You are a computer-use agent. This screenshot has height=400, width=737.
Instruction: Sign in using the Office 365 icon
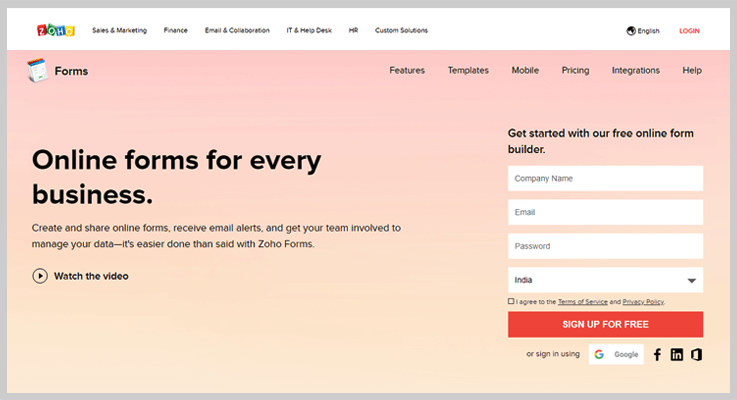tap(697, 354)
